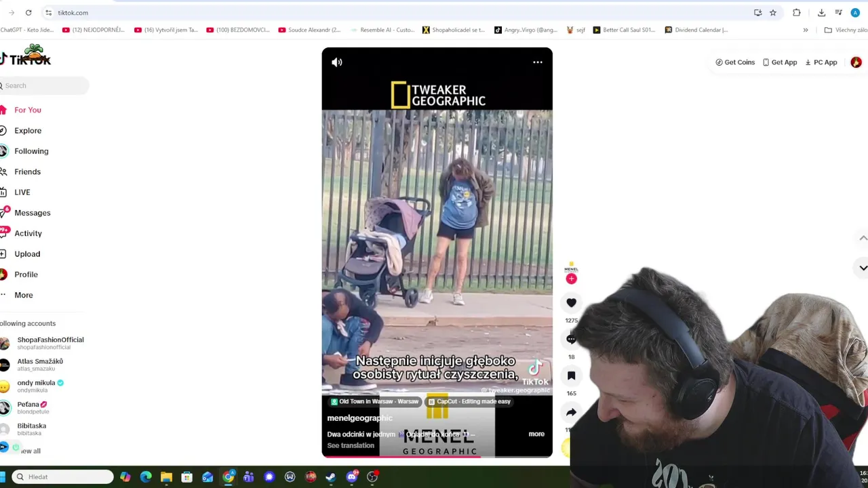Open the Dividend Calendar bookmark
Viewport: 868px width, 488px height.
click(697, 30)
